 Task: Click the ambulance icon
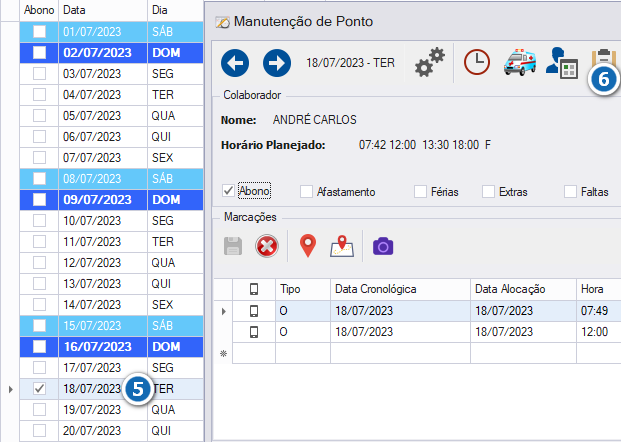pos(520,62)
